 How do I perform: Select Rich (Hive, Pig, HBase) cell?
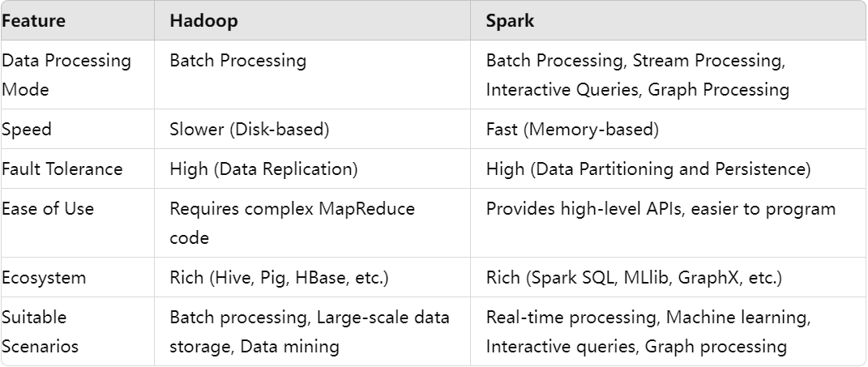(x=279, y=277)
